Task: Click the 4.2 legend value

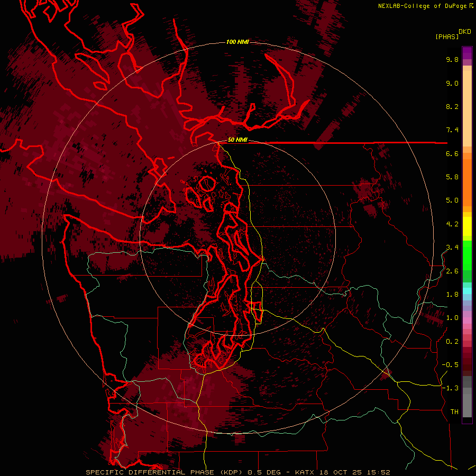Action: [x=452, y=224]
